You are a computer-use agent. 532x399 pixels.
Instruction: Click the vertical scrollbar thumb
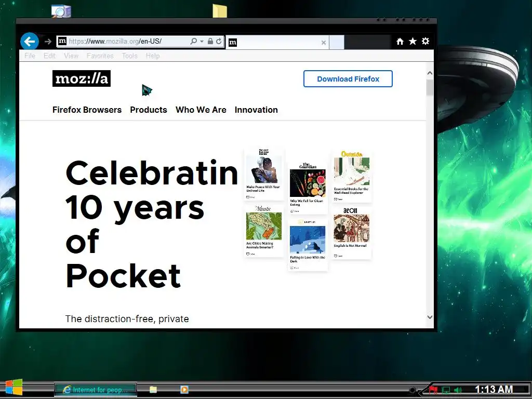coord(430,87)
